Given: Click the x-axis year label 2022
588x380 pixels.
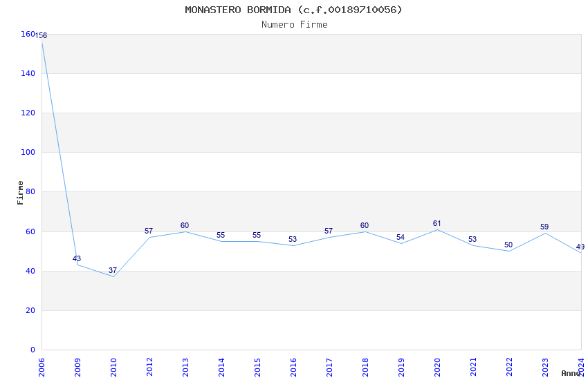Looking at the screenshot, I should pyautogui.click(x=510, y=367).
